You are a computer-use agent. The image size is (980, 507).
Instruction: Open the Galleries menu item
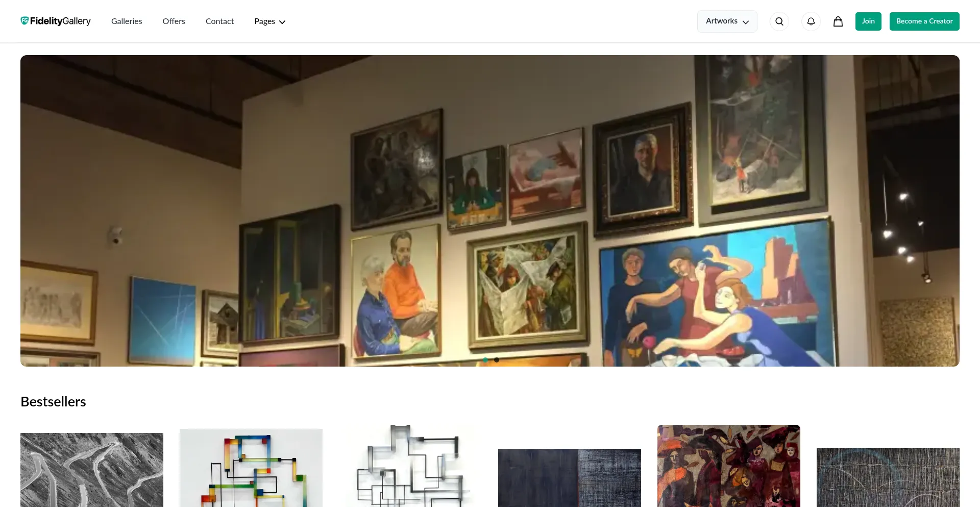point(127,21)
